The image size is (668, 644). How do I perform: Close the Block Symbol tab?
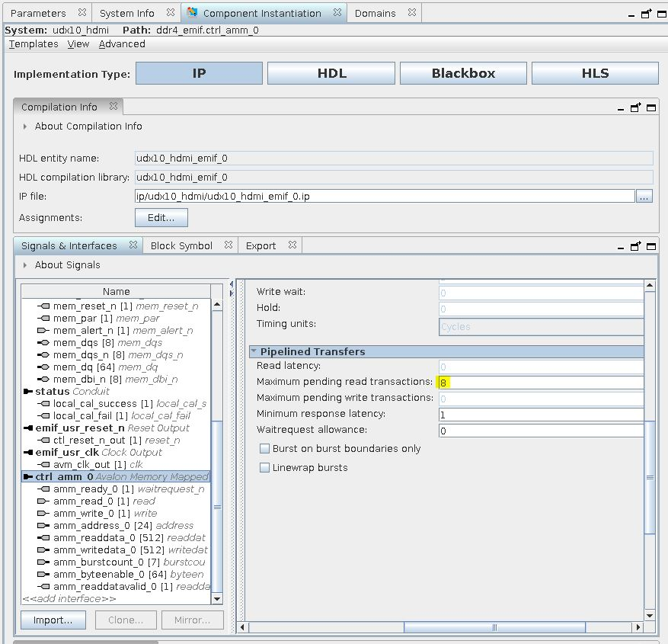click(x=229, y=245)
